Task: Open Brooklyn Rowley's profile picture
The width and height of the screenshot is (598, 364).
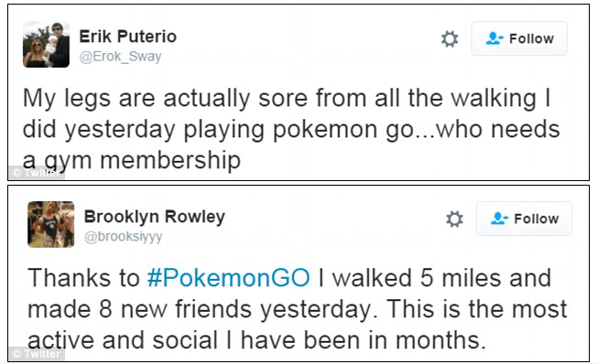Action: [x=50, y=224]
